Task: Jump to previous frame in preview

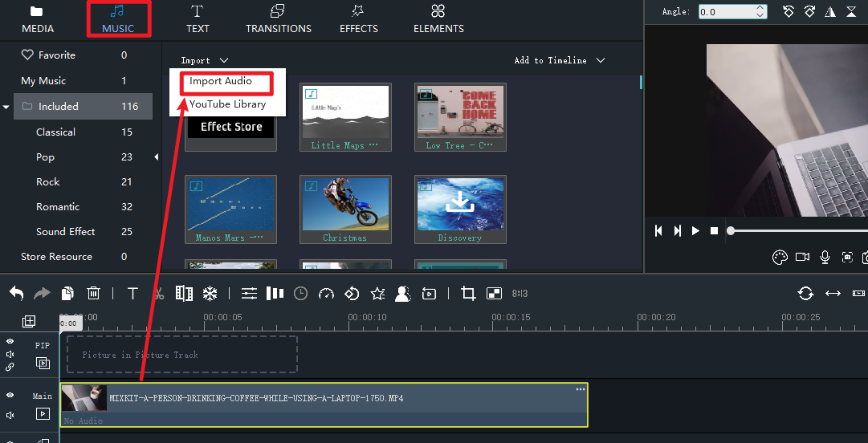Action: [658, 230]
